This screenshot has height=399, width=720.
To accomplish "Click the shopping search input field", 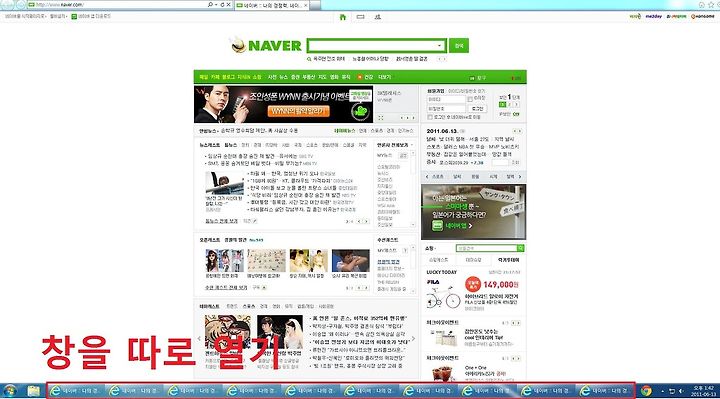I will click(x=486, y=248).
